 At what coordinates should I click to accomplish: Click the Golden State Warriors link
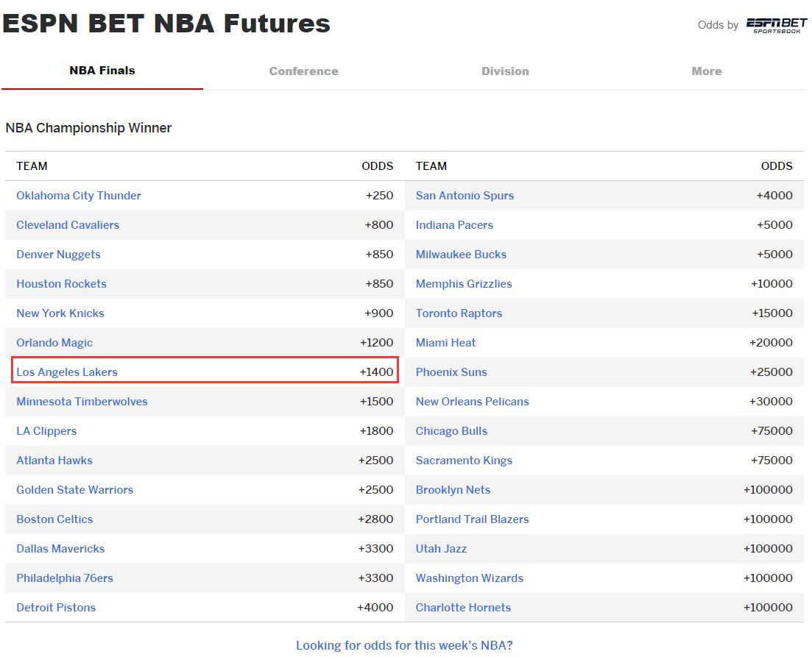[x=74, y=490]
